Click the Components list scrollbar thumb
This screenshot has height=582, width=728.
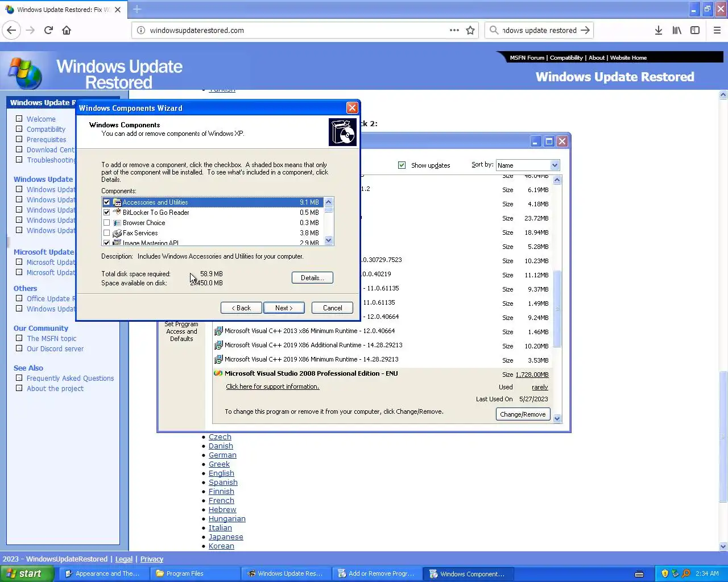(328, 210)
